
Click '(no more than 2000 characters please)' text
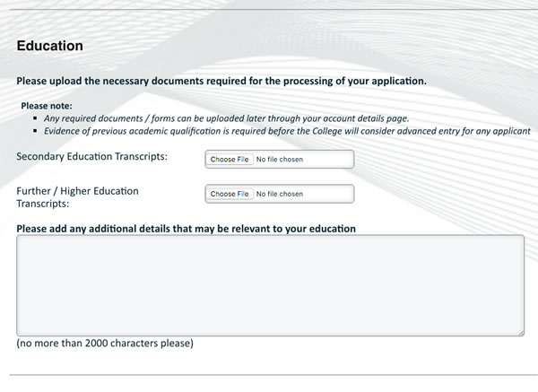point(105,344)
